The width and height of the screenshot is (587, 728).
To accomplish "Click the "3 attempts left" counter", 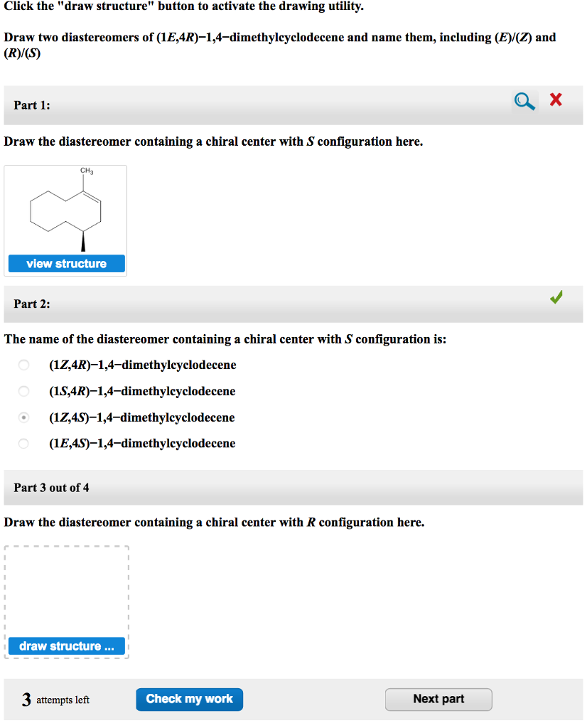I will pyautogui.click(x=55, y=700).
